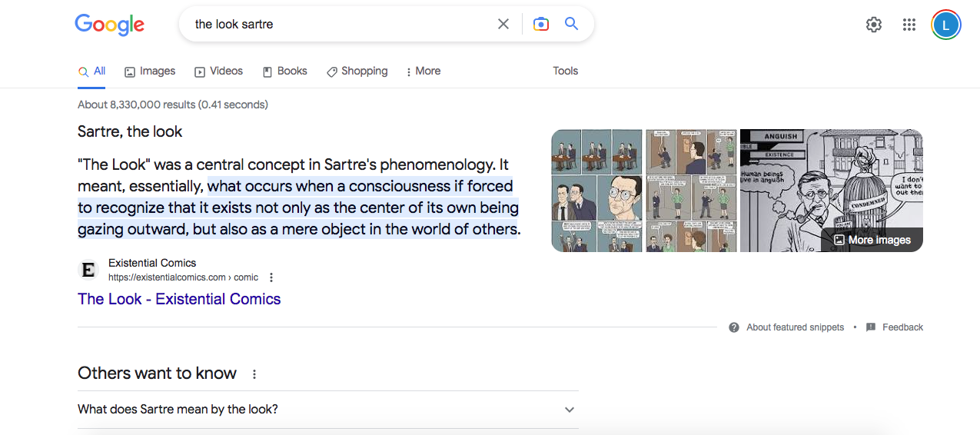Click the blue magnifying glass search icon
The image size is (980, 435).
(571, 24)
